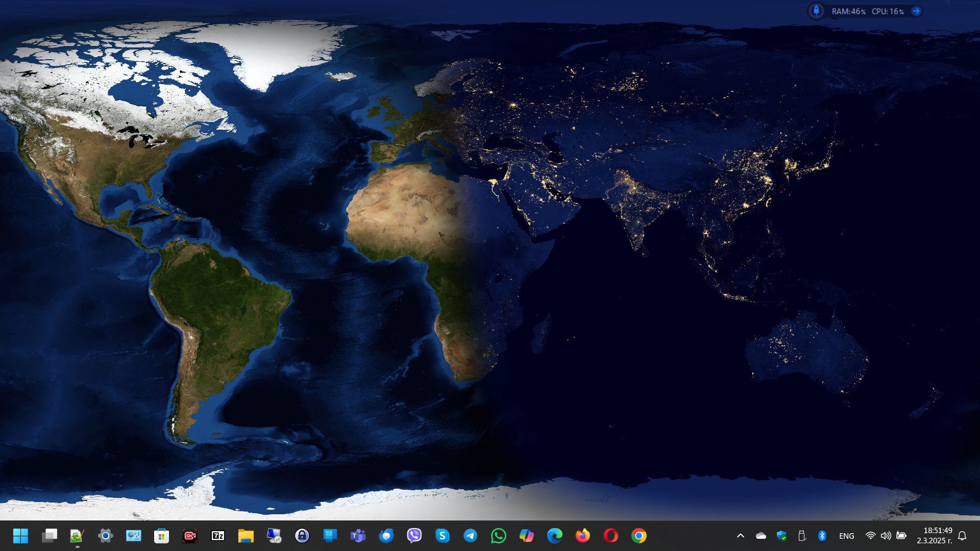Screen dimensions: 980x551
Task: Launch Microsoft Store from taskbar
Action: point(162,536)
